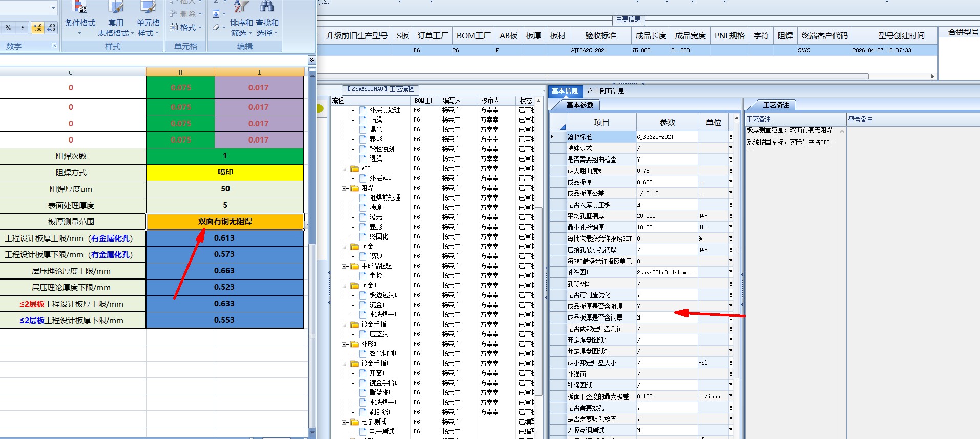The height and width of the screenshot is (439, 980).
Task: Select the 半成品检验 folder icon
Action: (355, 266)
